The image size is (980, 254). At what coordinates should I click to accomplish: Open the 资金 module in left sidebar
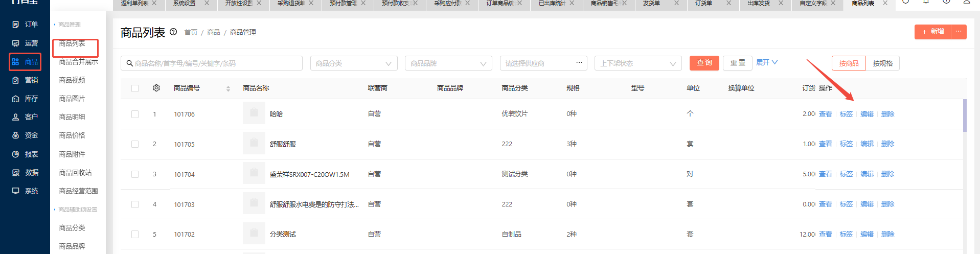pyautogui.click(x=25, y=135)
